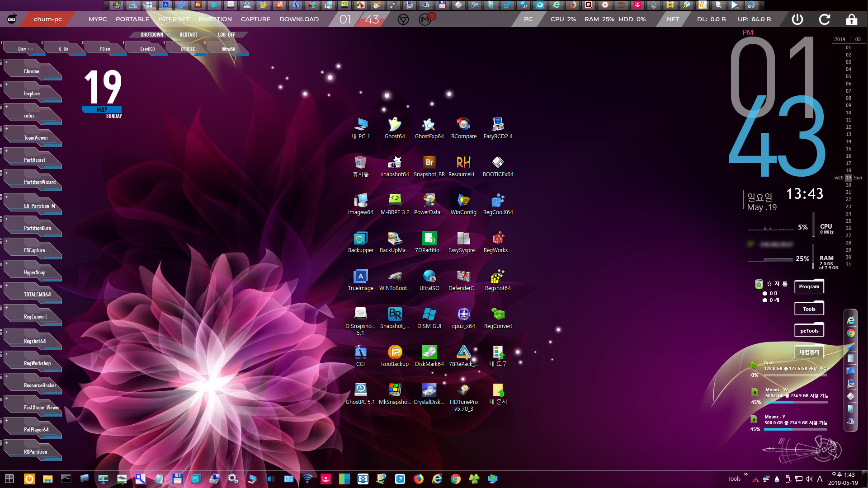Open the orange power icon on taskbar
This screenshot has height=488, width=868.
[29, 479]
